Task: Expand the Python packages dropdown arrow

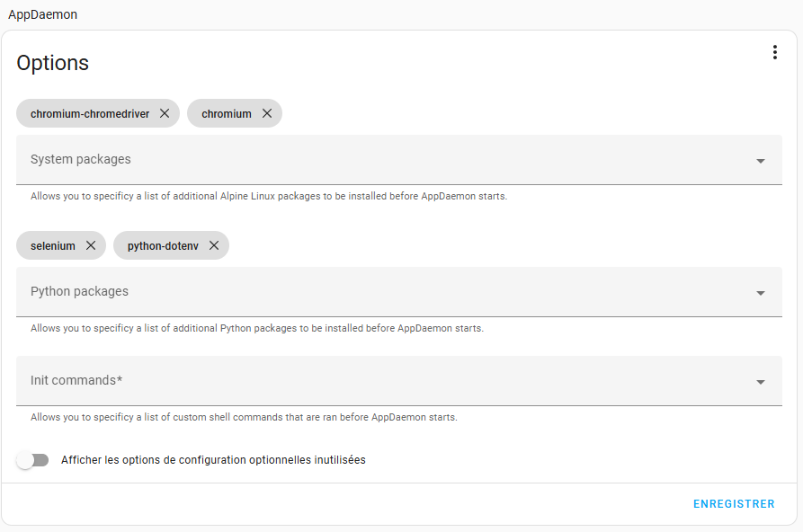Action: (x=761, y=293)
